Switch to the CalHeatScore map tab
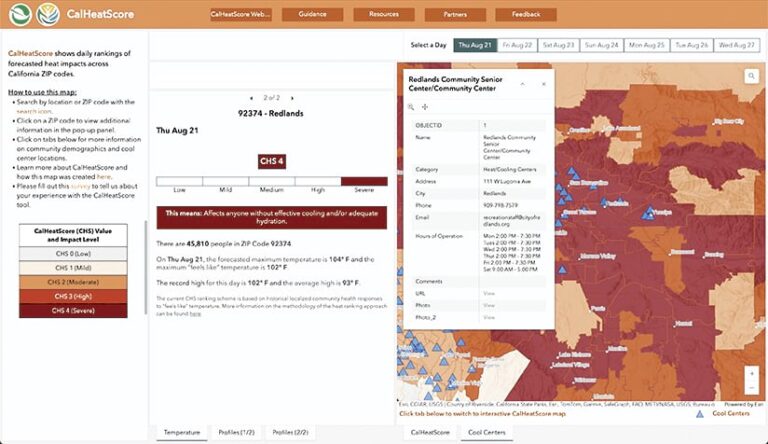The height and width of the screenshot is (444, 768). tap(430, 432)
